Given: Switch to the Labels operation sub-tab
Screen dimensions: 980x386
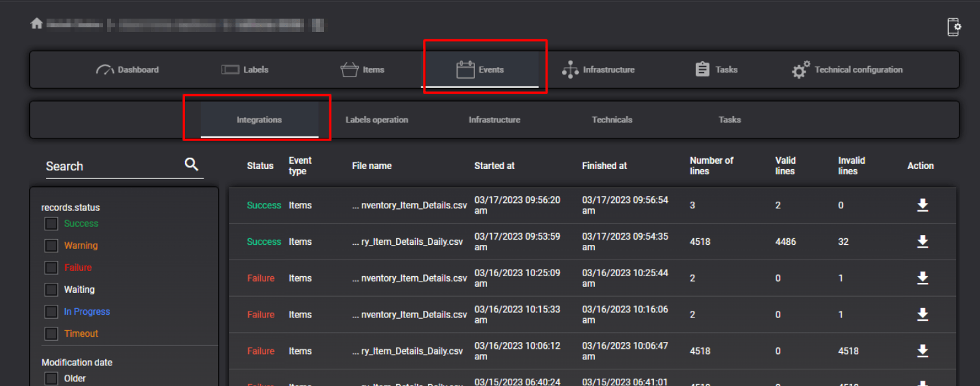Looking at the screenshot, I should tap(377, 120).
